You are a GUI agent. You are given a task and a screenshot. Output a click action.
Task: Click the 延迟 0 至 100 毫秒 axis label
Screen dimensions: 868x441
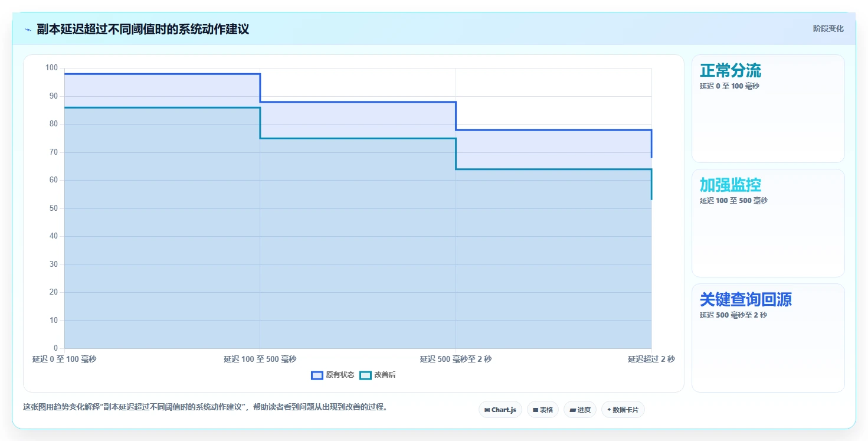[64, 359]
